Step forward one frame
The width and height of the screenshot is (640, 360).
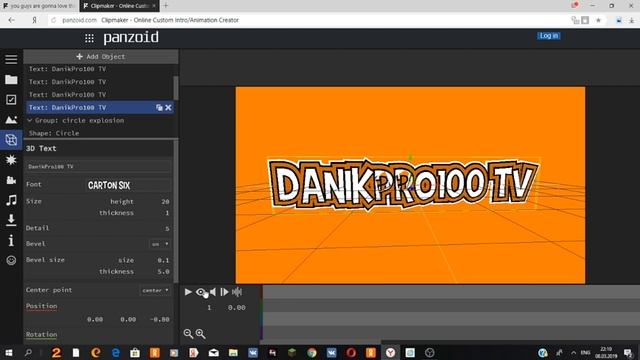click(x=224, y=292)
